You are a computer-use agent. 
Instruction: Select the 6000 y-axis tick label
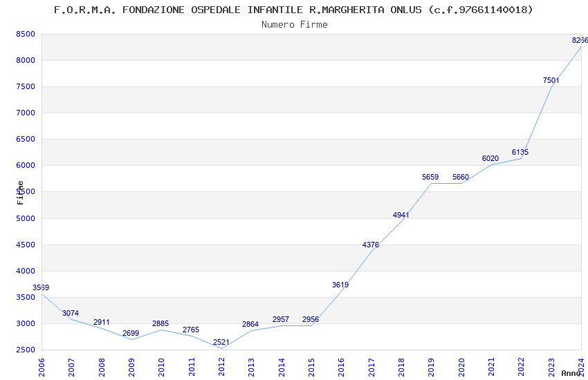tap(26, 165)
